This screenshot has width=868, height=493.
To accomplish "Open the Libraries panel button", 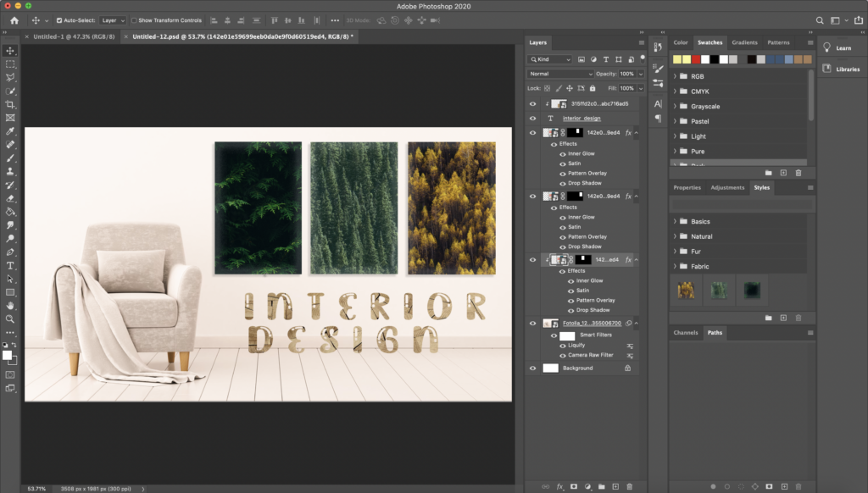I will click(841, 69).
